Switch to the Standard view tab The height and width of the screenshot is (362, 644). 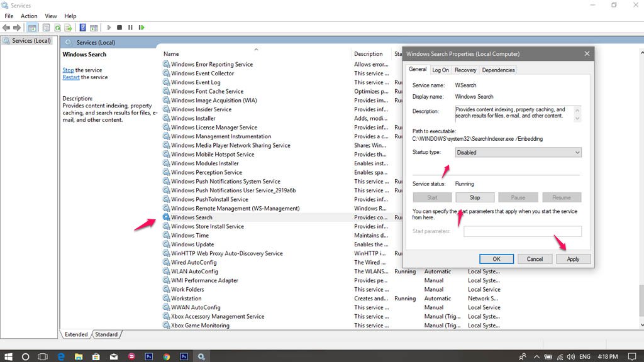106,334
